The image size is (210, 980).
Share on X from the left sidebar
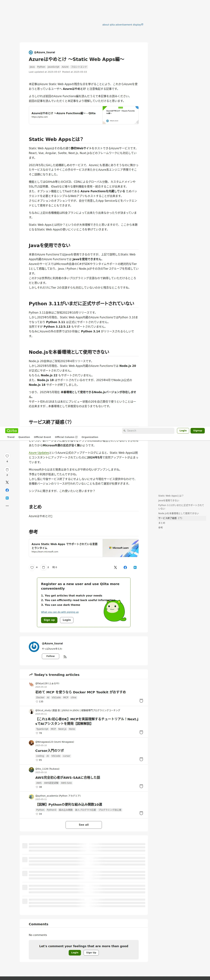pos(7,482)
